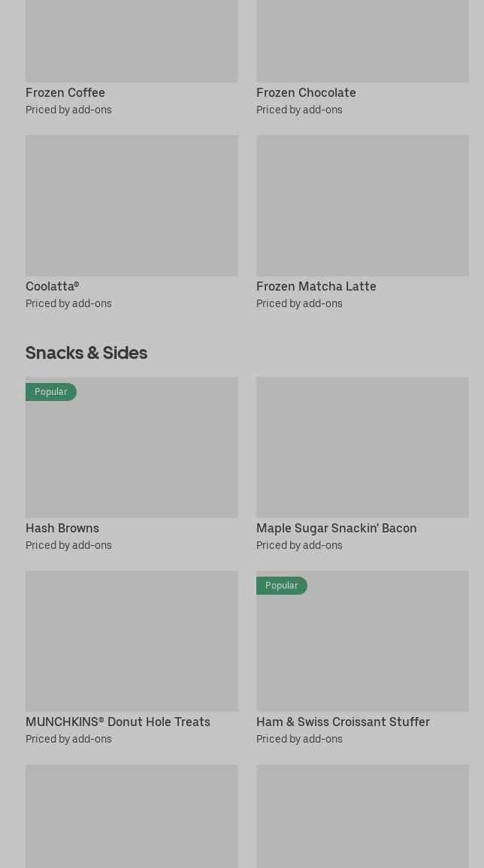Click the Hash Browns title text
This screenshot has height=868, width=484.
point(62,529)
